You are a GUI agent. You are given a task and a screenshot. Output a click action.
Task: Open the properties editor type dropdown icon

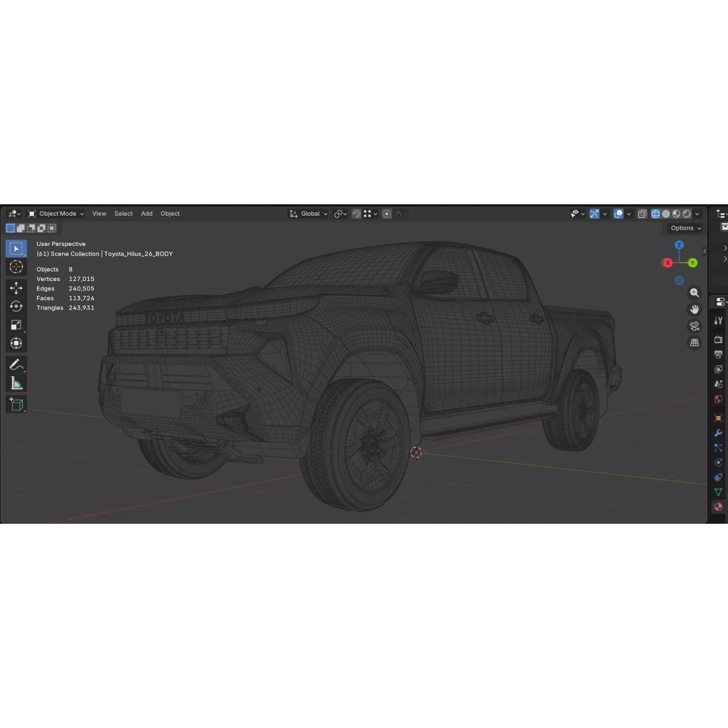click(721, 302)
